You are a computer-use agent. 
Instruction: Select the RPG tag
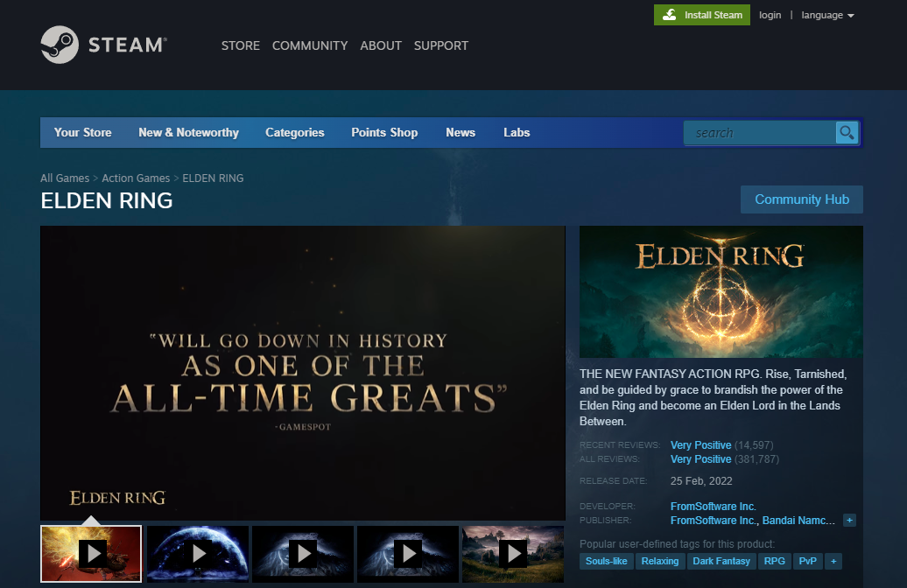(x=775, y=562)
